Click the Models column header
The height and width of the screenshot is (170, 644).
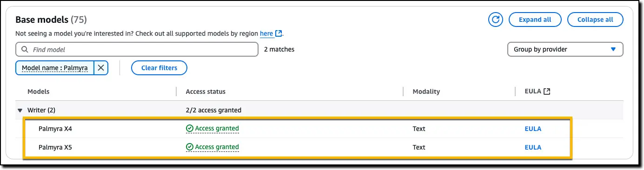(38, 92)
